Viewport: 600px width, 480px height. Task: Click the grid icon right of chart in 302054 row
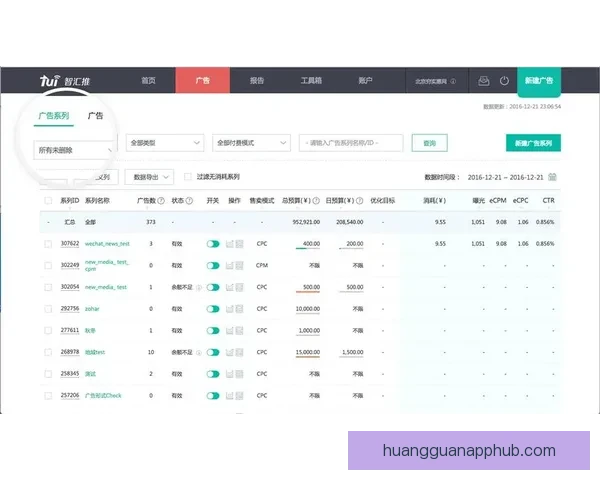240,287
